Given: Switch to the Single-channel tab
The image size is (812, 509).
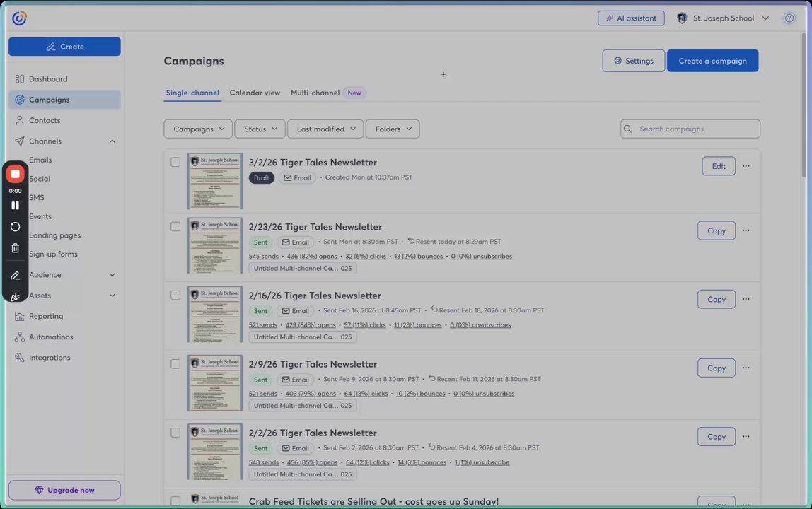Looking at the screenshot, I should point(192,93).
